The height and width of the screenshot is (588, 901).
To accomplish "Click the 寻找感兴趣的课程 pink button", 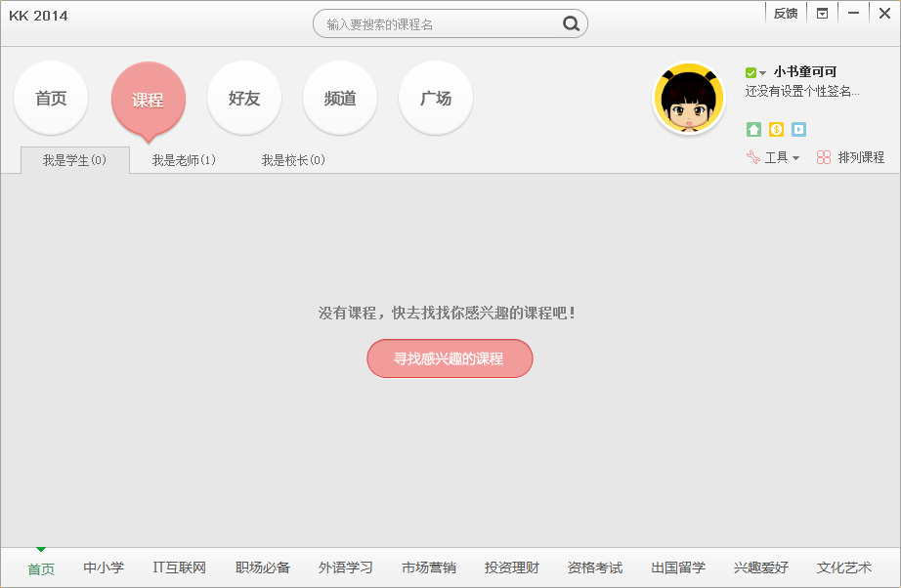I will click(x=450, y=358).
